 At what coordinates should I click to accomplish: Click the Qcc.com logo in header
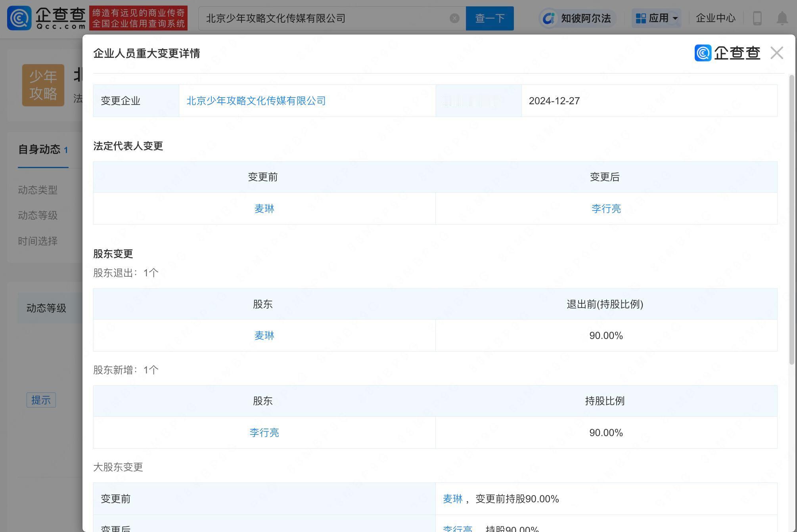click(46, 18)
